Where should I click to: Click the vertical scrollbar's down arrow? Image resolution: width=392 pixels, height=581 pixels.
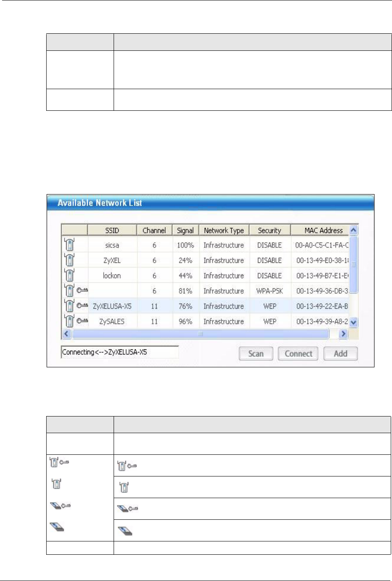point(353,322)
